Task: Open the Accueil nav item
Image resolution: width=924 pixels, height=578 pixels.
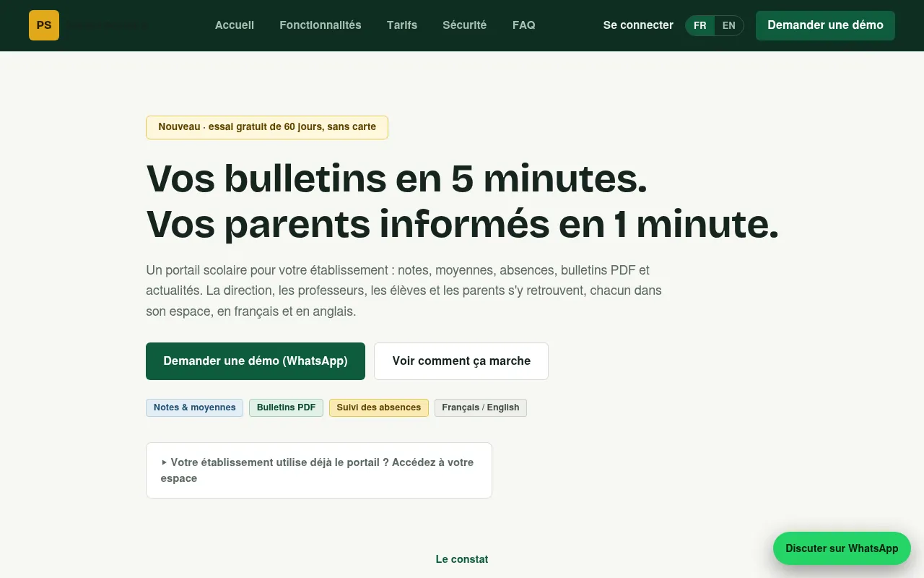Action: click(235, 25)
